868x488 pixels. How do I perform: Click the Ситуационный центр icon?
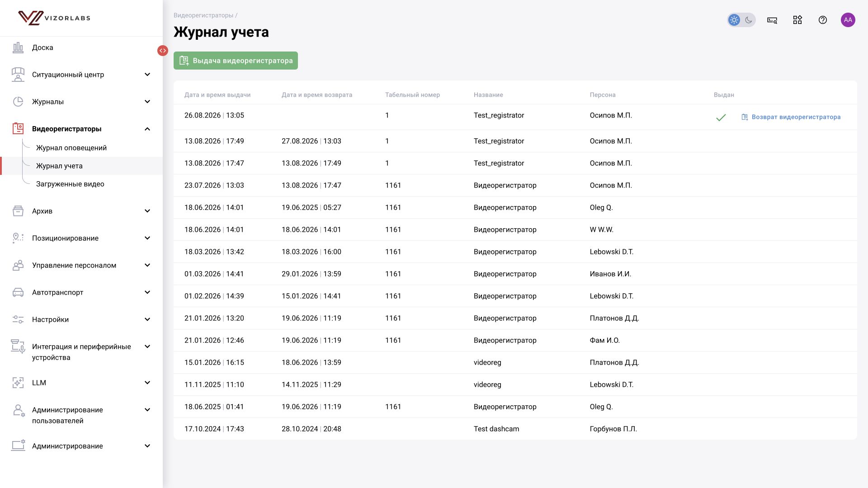(x=18, y=75)
